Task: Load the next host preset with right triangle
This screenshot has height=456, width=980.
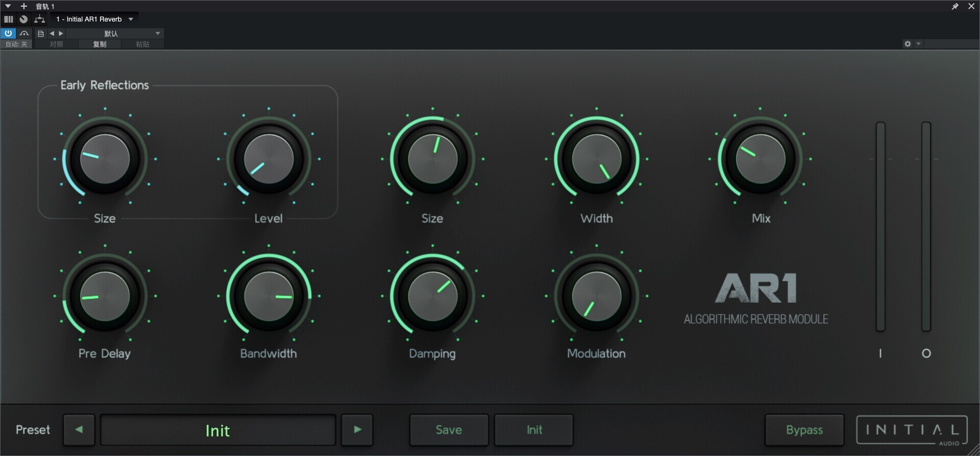Action: (61, 33)
